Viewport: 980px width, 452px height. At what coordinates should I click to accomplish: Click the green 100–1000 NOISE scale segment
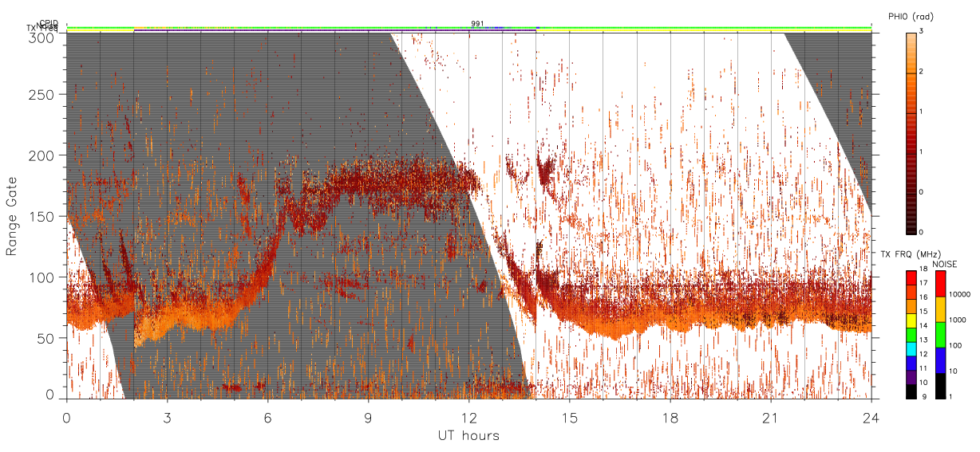[940, 335]
